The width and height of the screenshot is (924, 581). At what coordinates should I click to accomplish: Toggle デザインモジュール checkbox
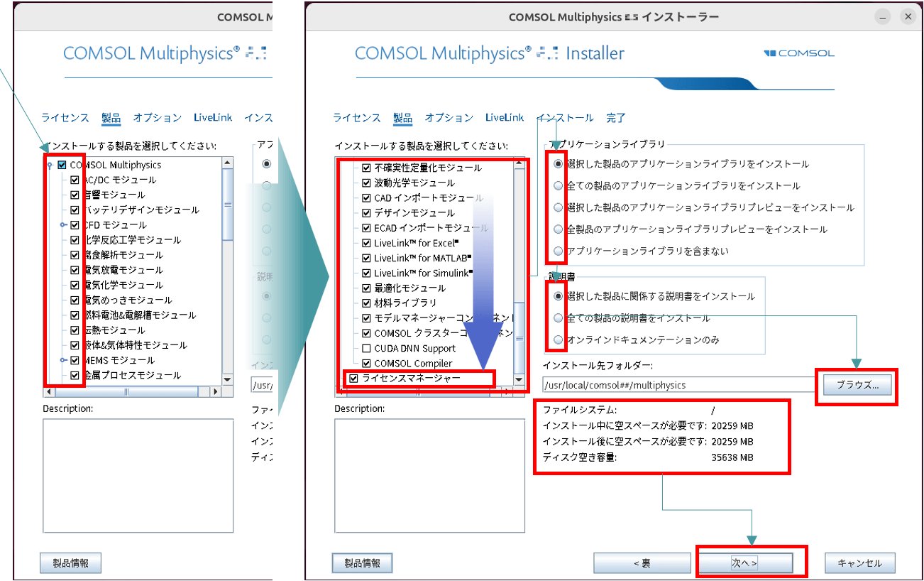click(366, 212)
